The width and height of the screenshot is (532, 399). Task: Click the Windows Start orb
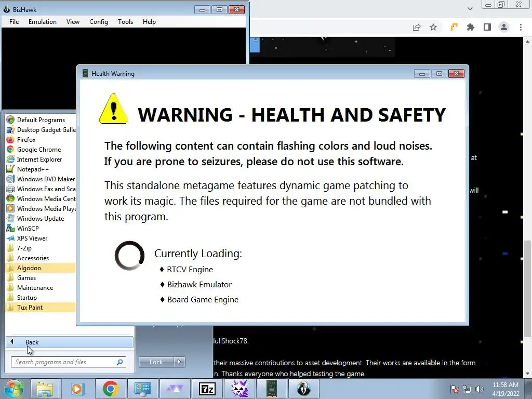(x=14, y=389)
